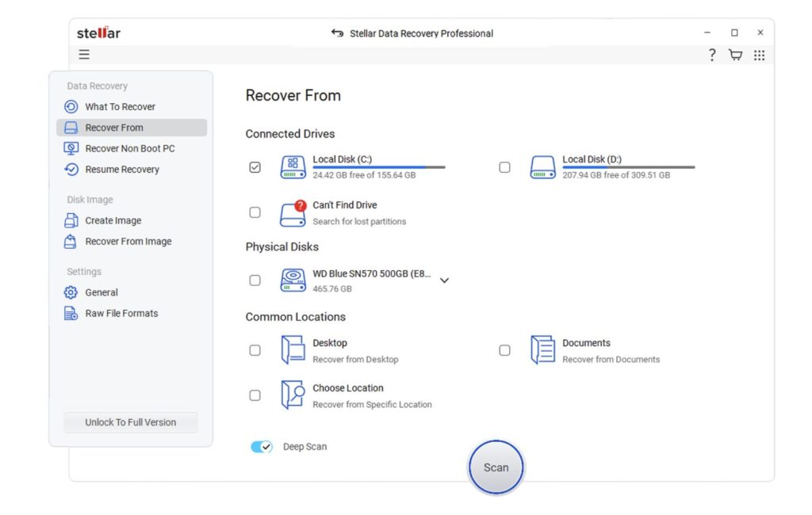The width and height of the screenshot is (812, 515).
Task: Open Recover From Image menu item
Action: click(x=132, y=241)
